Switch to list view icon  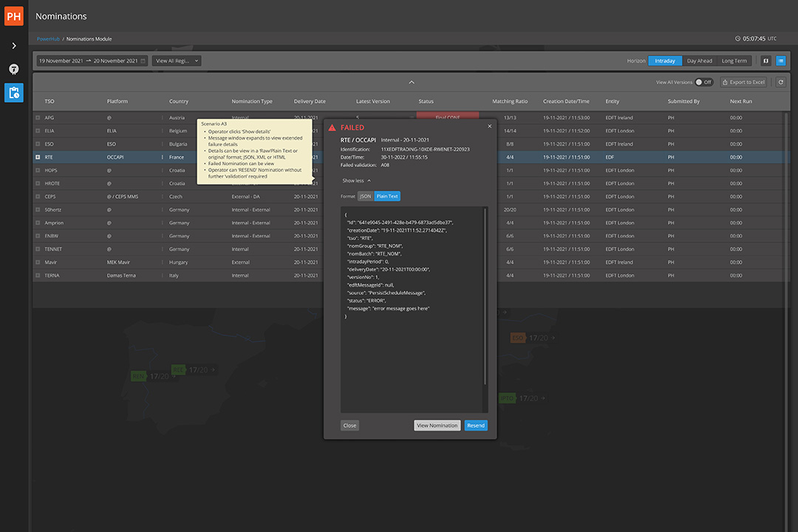(x=780, y=61)
